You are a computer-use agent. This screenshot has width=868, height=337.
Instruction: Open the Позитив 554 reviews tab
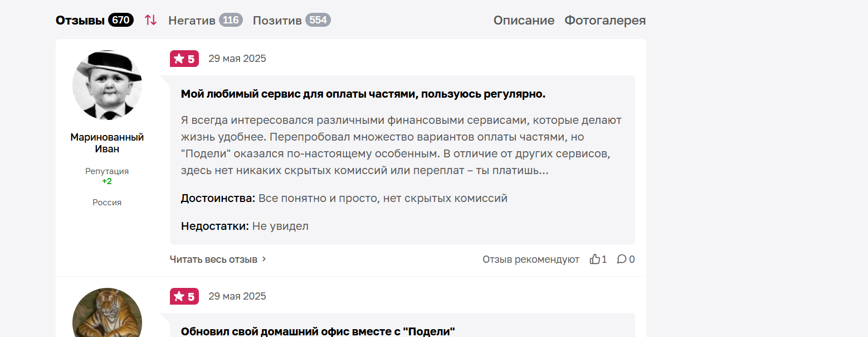click(291, 21)
